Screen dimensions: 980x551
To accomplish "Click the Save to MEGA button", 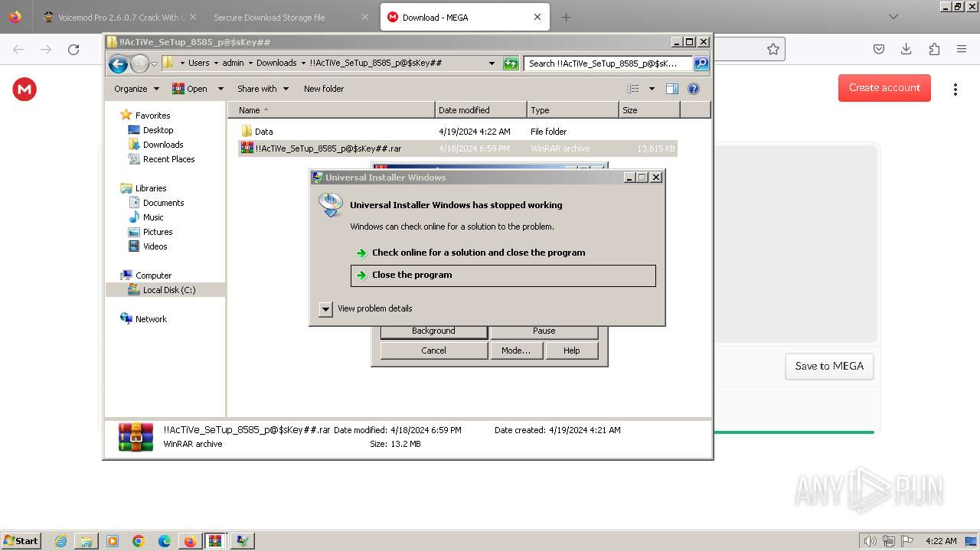I will point(829,366).
